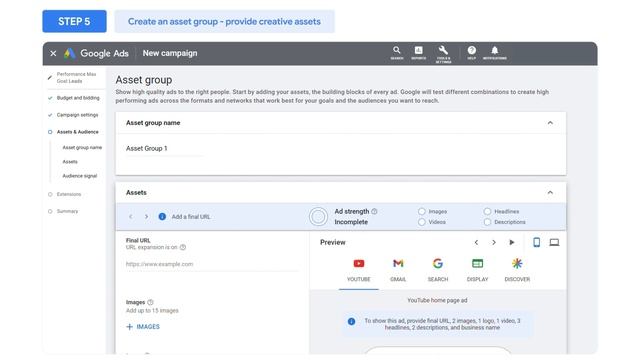The image size is (640, 360).
Task: Jump to Audience signal subsection
Action: (x=80, y=176)
